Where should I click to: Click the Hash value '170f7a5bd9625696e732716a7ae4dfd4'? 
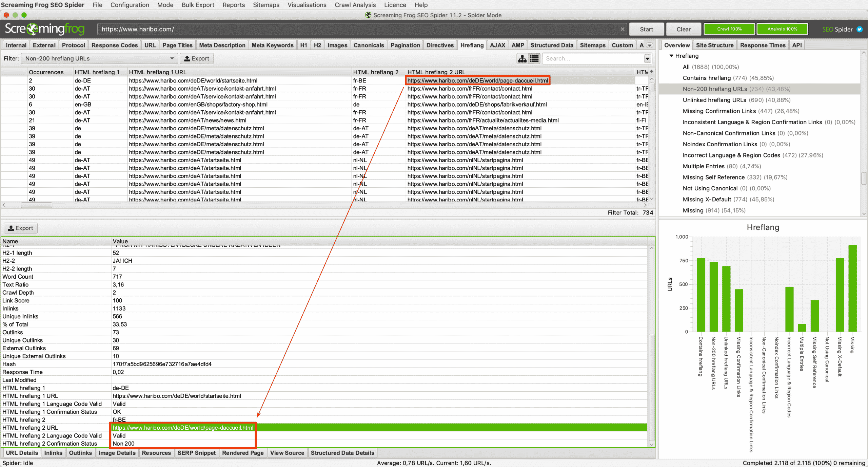[x=162, y=364]
